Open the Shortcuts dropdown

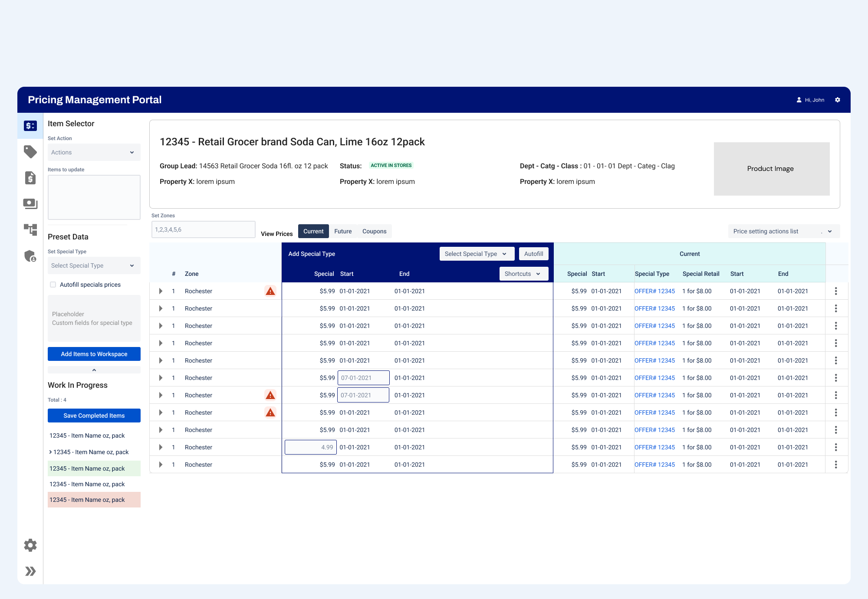[524, 274]
